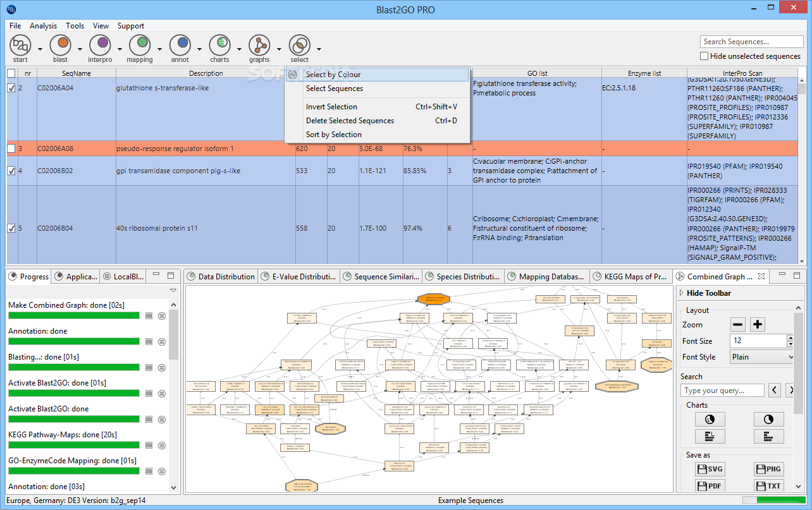Stop icon next to Blasting progress

(149, 367)
